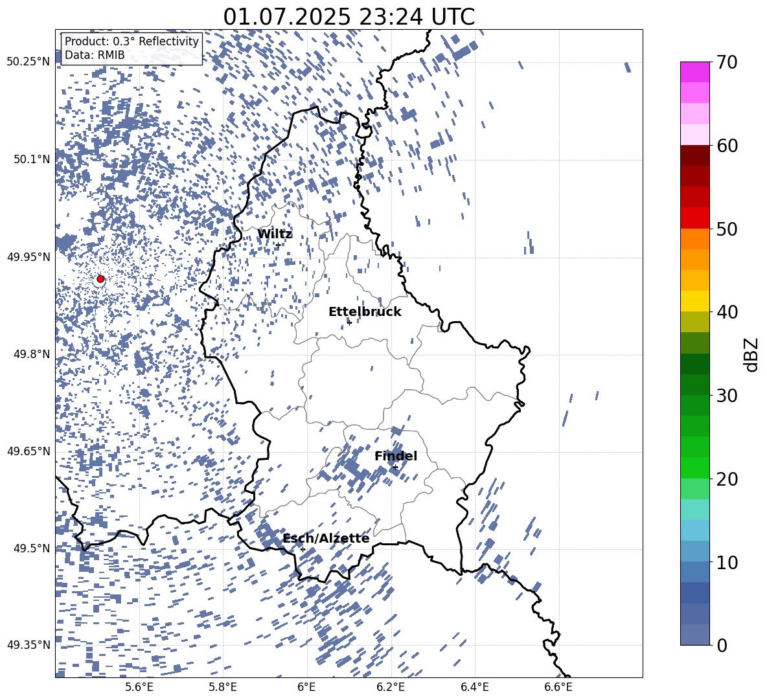The image size is (767, 700).
Task: Click the 0 value on colorbar
Action: pyautogui.click(x=722, y=645)
